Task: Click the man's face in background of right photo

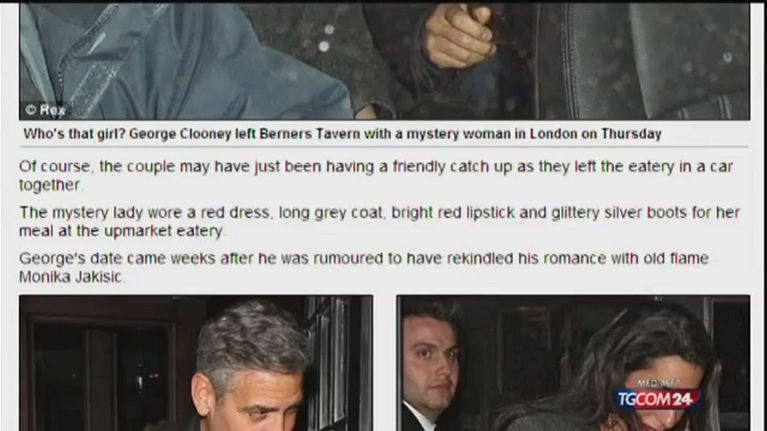Action: point(431,359)
